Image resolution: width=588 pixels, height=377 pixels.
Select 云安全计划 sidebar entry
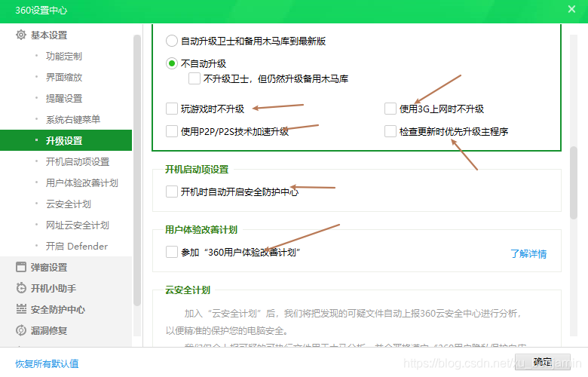[x=69, y=204]
